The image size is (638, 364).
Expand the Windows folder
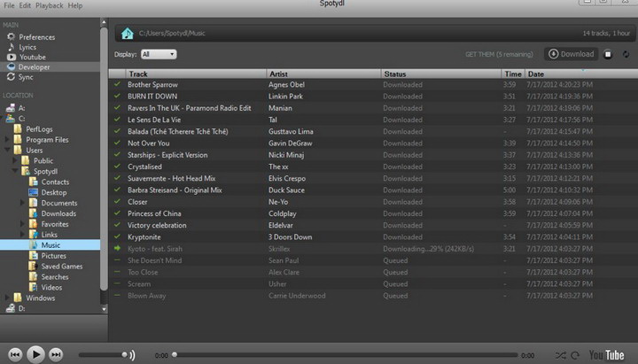(x=7, y=298)
